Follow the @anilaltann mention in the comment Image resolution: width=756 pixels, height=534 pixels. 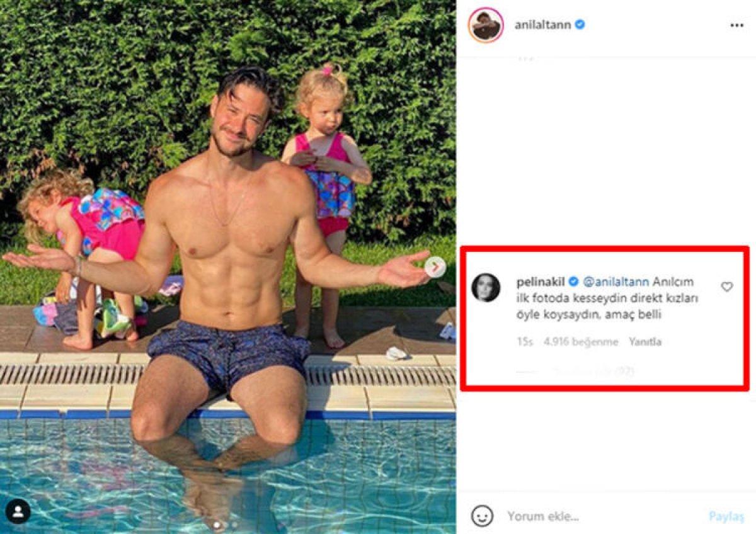pyautogui.click(x=616, y=282)
